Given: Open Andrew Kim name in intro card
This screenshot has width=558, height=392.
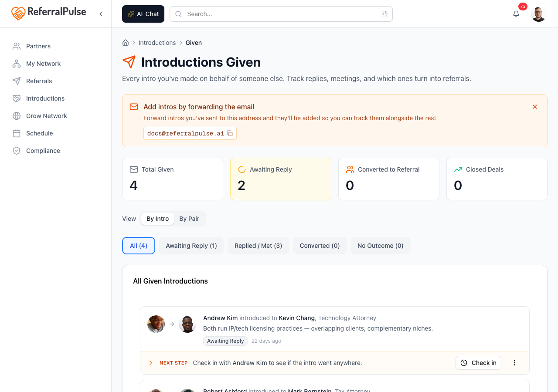Looking at the screenshot, I should click(x=221, y=318).
